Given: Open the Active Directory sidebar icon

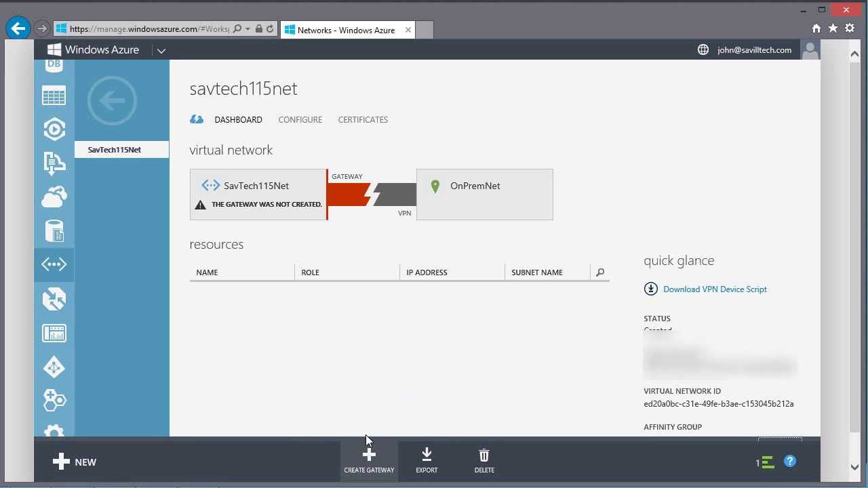Looking at the screenshot, I should (x=54, y=367).
